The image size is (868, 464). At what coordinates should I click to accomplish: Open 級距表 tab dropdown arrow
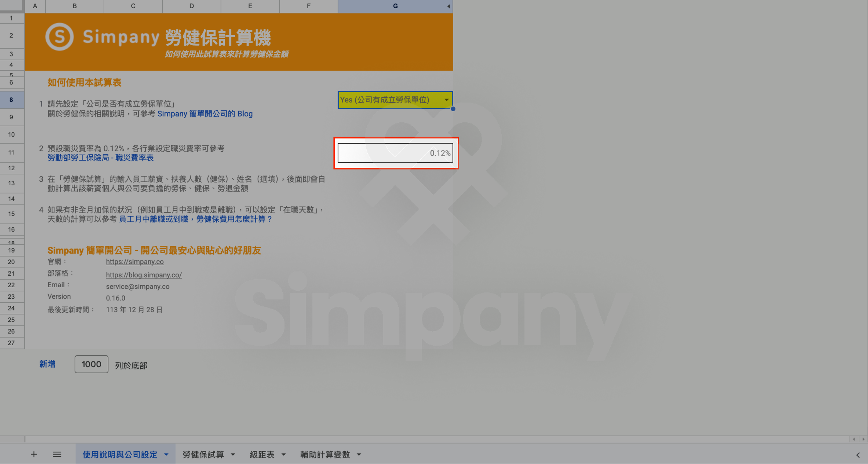click(284, 455)
